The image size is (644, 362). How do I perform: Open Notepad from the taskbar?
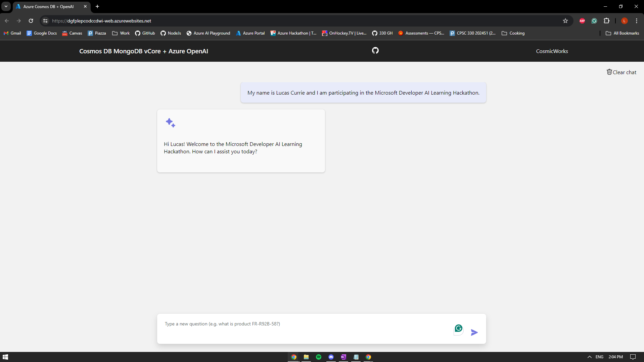coord(356,357)
